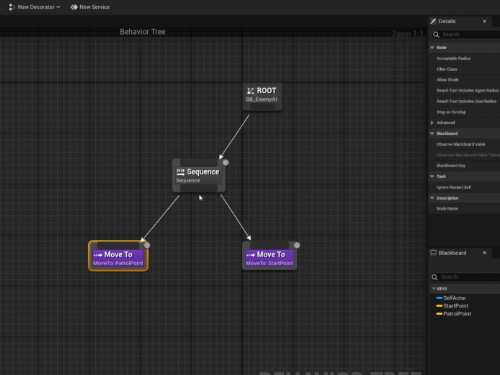This screenshot has height=375, width=500.
Task: Click the Sequence node icon
Action: click(180, 172)
